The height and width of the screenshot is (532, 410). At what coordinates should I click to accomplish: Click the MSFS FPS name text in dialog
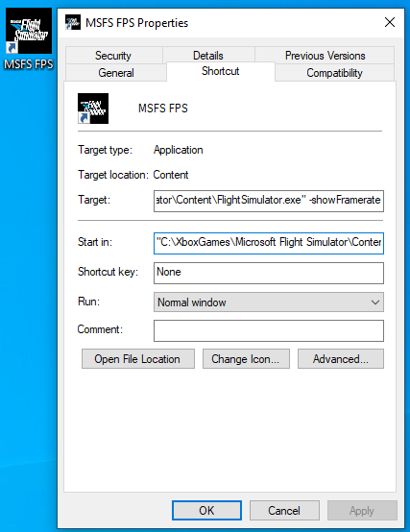[163, 109]
